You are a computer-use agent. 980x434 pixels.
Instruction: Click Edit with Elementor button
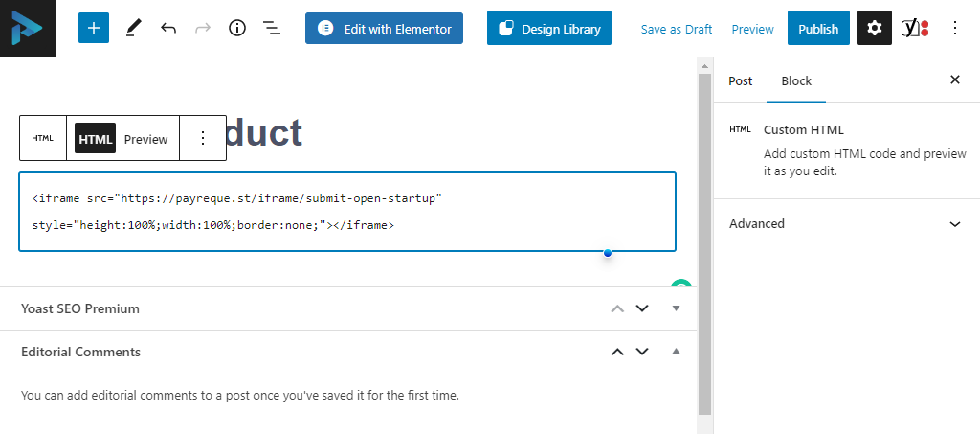(x=384, y=28)
